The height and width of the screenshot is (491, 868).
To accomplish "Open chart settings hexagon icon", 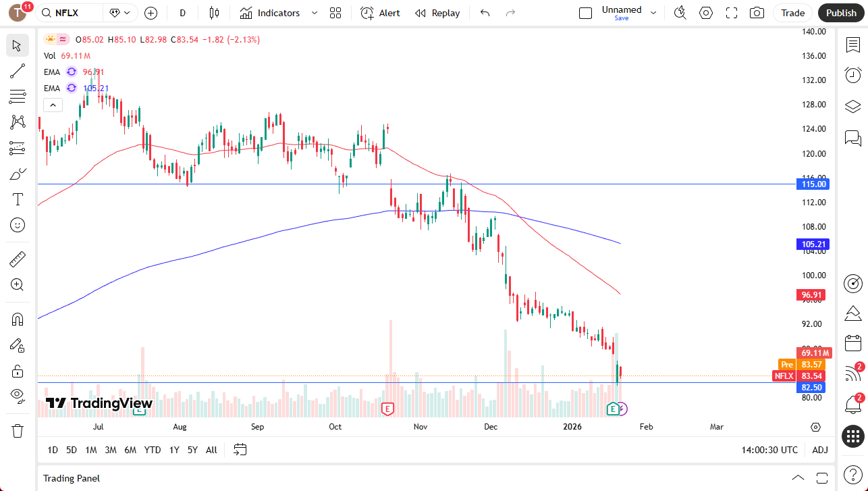I will point(706,13).
